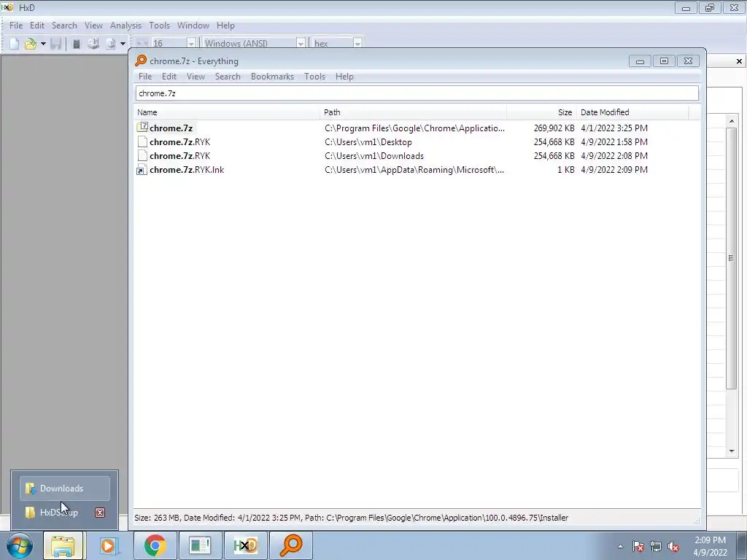
Task: Click the 269,902 KB size cell
Action: tap(554, 128)
